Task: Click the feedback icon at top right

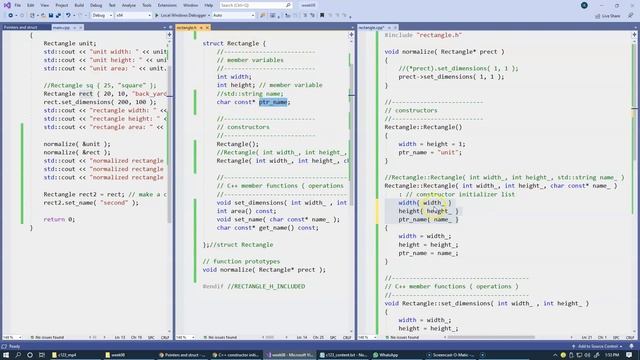Action: [x=631, y=16]
